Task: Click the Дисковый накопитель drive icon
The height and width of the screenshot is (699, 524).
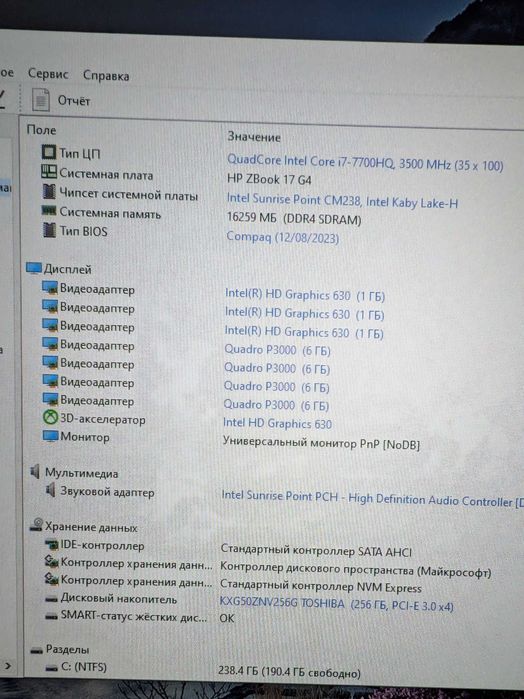Action: 52,600
